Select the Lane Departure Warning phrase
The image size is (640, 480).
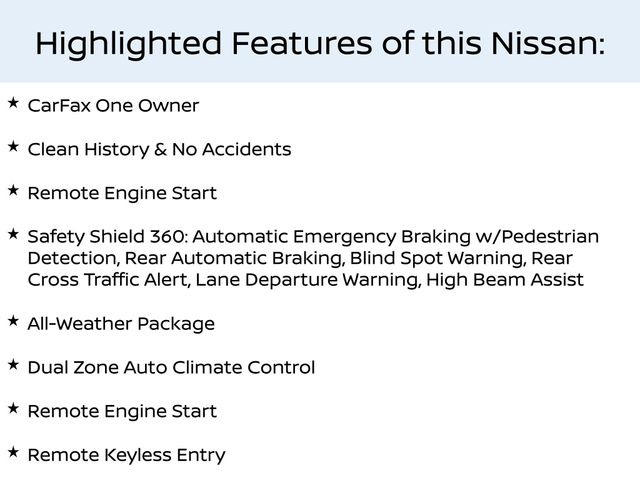(308, 280)
